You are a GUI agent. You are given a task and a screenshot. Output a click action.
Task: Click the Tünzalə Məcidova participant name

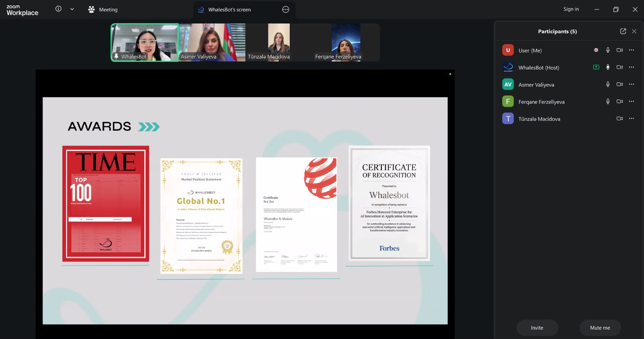(x=539, y=119)
